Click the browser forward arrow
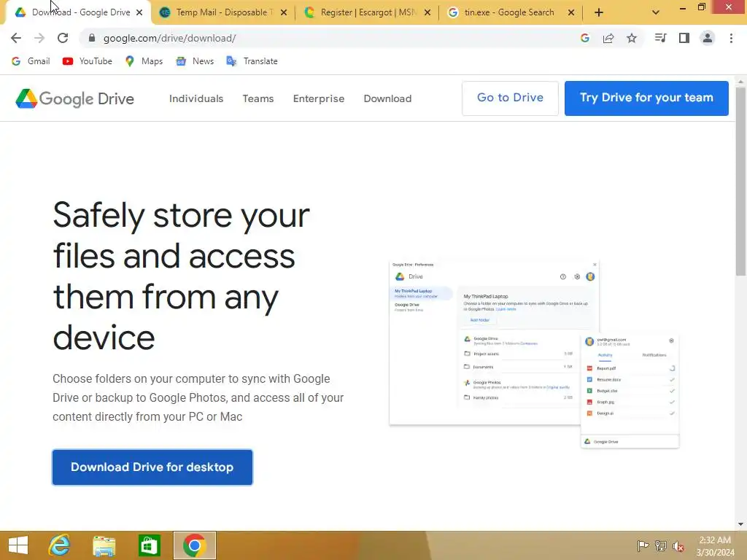The height and width of the screenshot is (560, 747). click(39, 38)
